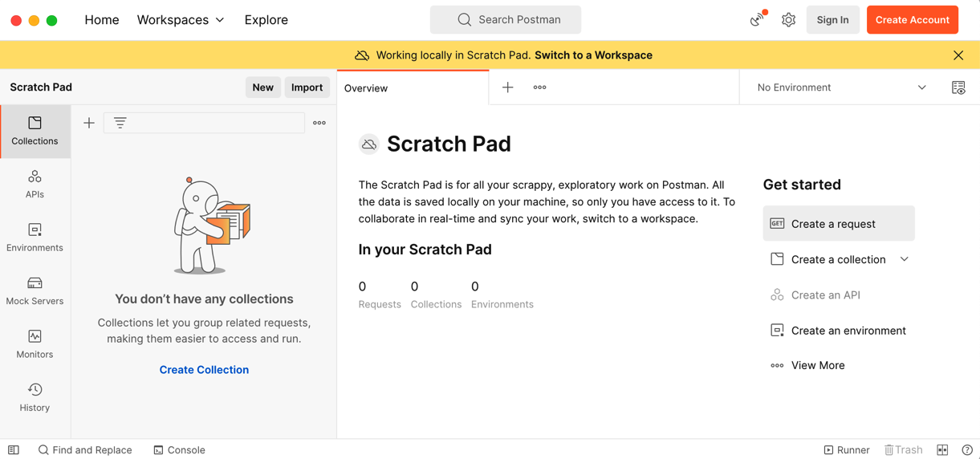
Task: Click the offline cloud icon in banner
Action: pos(362,55)
